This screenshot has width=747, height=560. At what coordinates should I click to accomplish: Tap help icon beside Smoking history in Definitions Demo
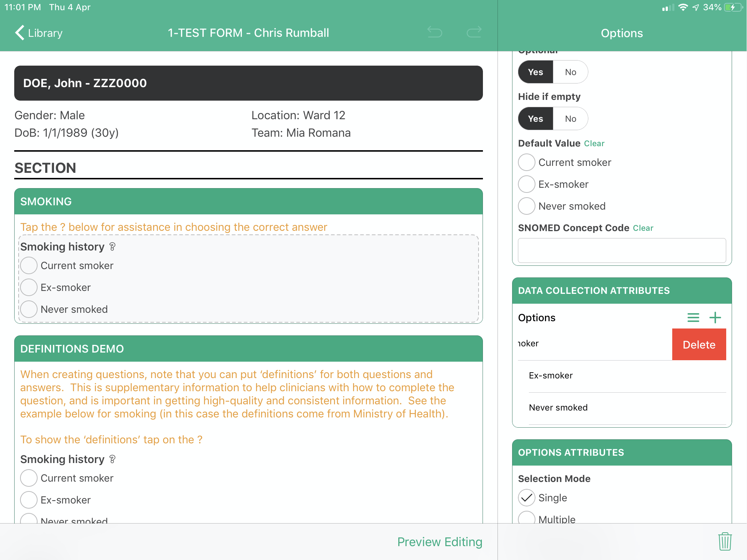(x=112, y=459)
